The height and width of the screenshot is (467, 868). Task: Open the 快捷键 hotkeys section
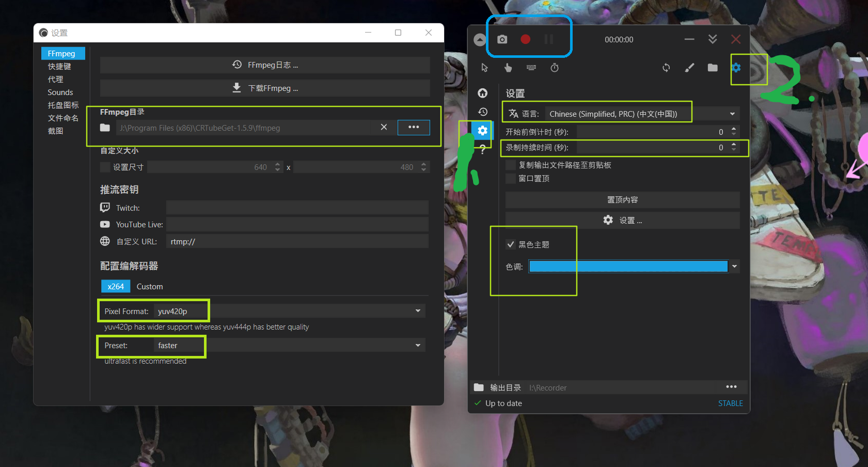(59, 66)
